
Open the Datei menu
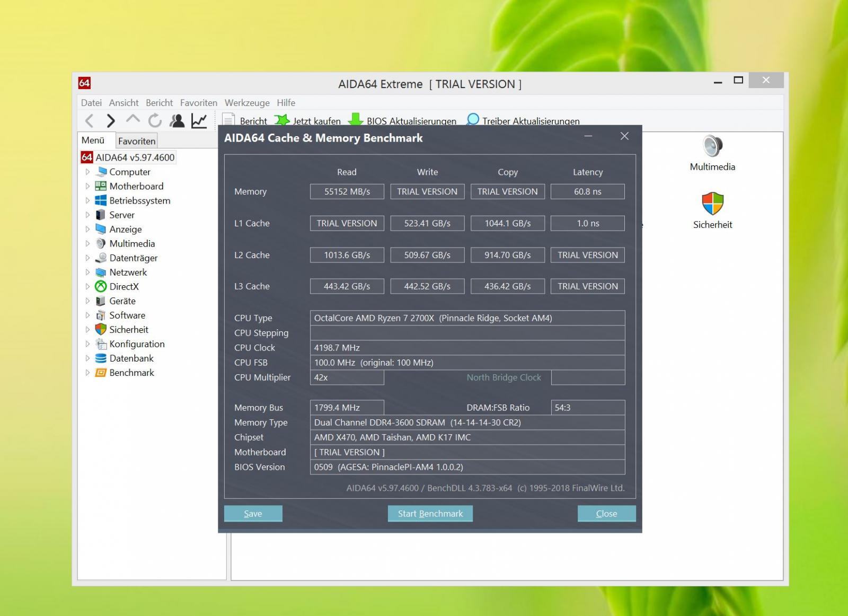[91, 103]
